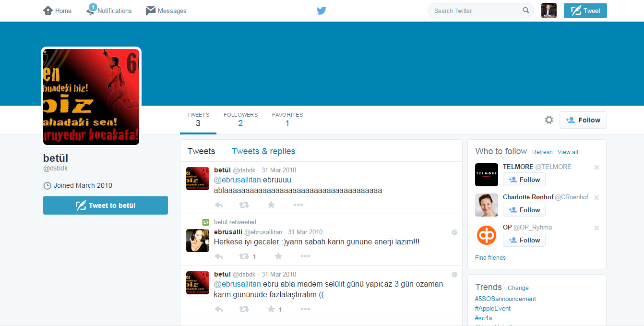Open the #AppleEvent trend link
Viewport: 644px width, 326px height.
493,308
